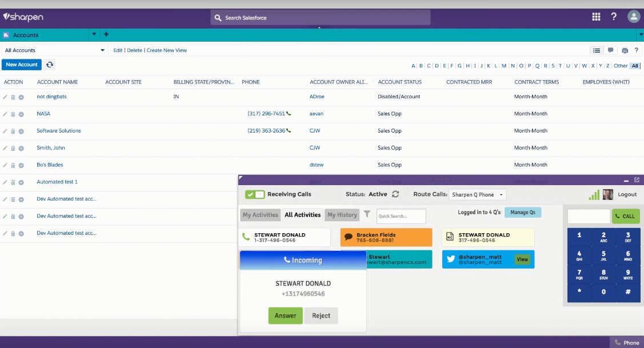Screen dimensions: 644x348
Task: Open the chatter feed icon
Action: [x=611, y=50]
